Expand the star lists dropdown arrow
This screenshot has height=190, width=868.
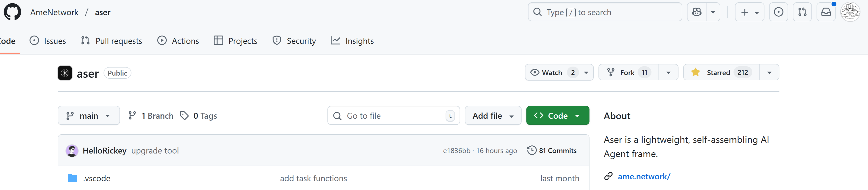pyautogui.click(x=769, y=72)
